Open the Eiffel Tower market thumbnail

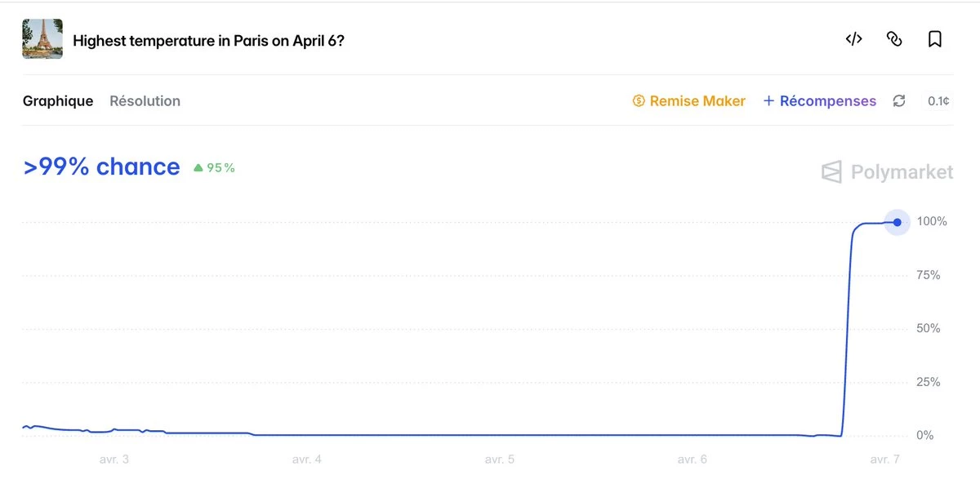[x=42, y=39]
